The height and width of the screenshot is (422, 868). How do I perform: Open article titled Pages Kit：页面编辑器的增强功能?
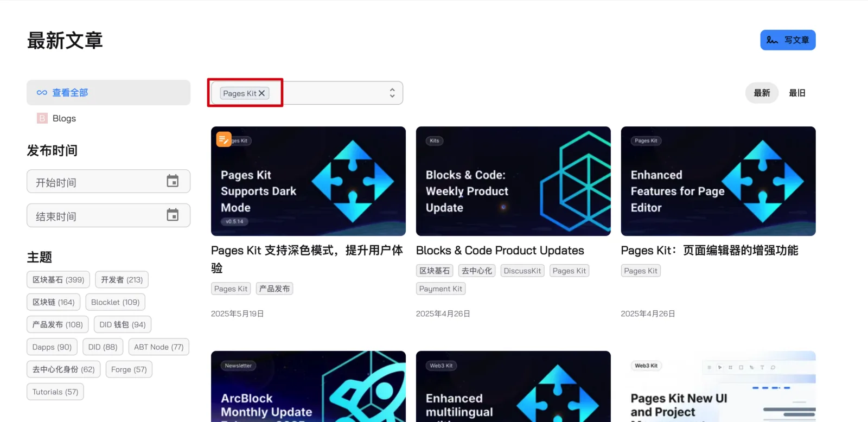710,251
